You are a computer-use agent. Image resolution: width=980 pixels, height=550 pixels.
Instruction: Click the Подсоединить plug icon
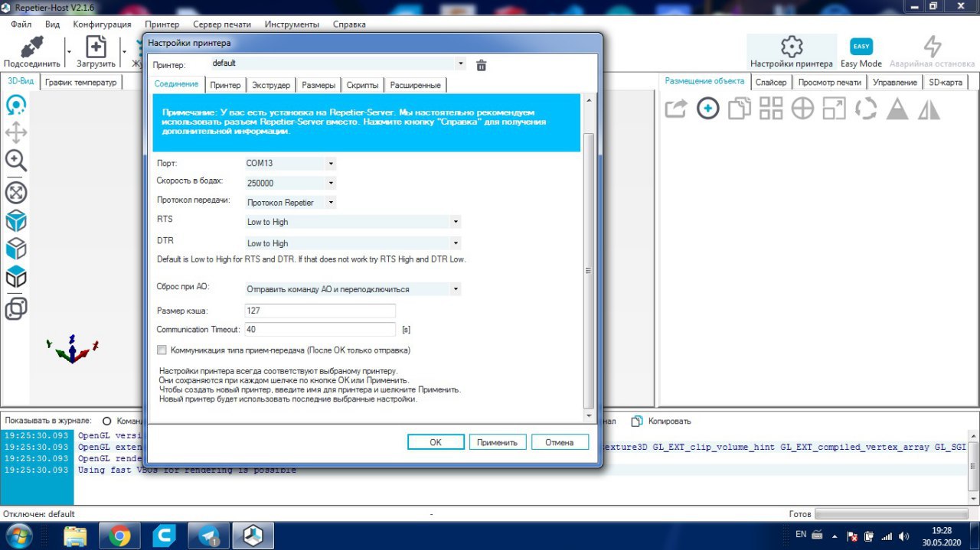point(31,46)
